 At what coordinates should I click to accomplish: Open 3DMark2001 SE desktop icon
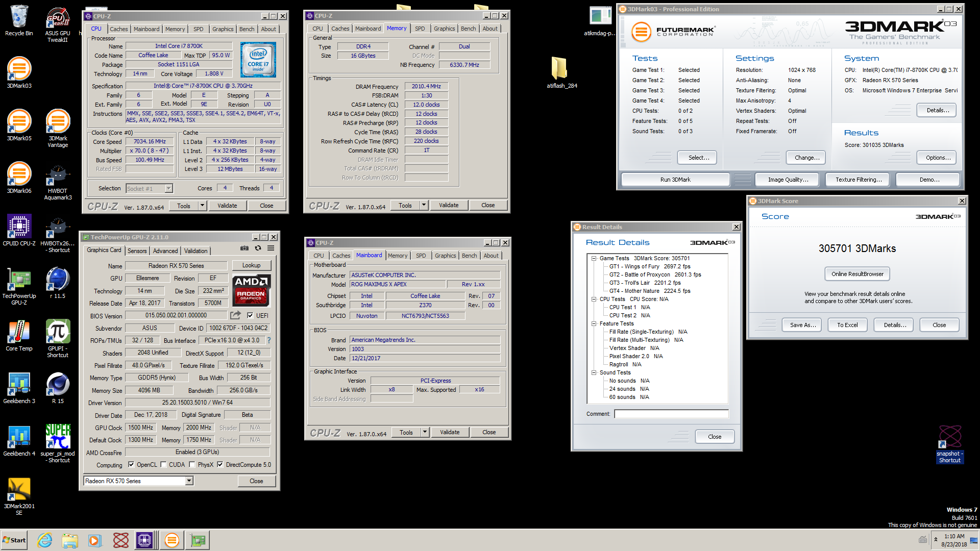point(19,496)
